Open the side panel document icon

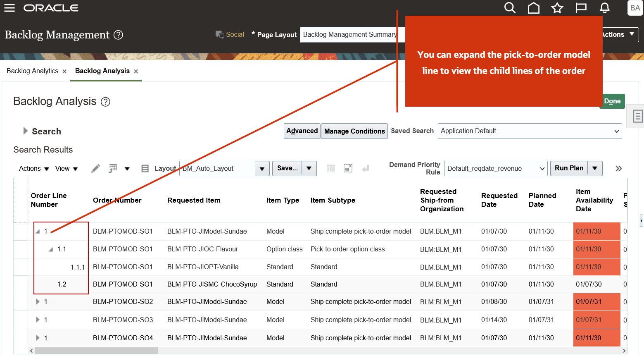[638, 116]
